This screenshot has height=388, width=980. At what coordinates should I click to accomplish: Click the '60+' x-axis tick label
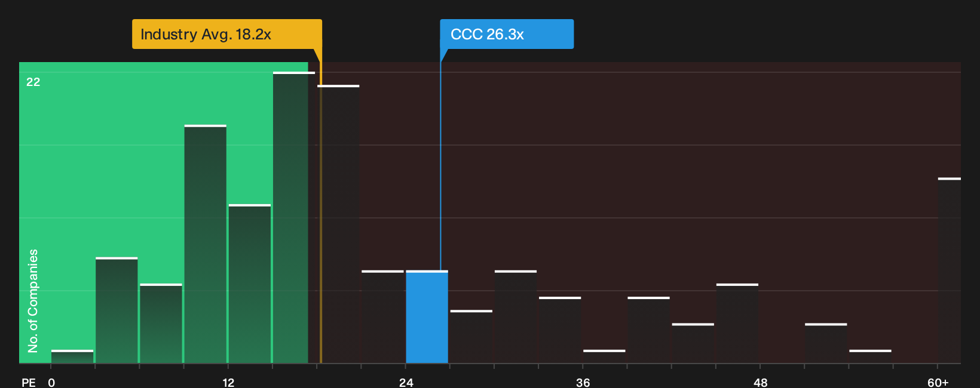pyautogui.click(x=938, y=383)
